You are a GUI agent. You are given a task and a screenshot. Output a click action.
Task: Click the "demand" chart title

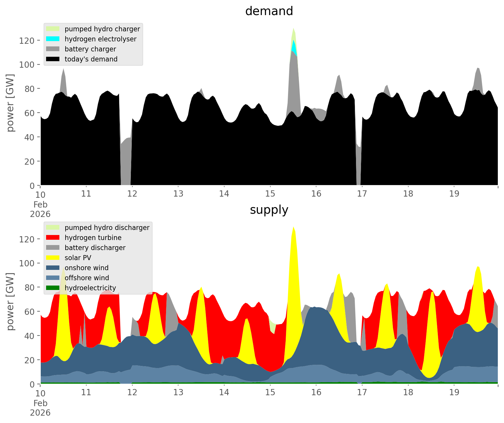[x=269, y=11]
